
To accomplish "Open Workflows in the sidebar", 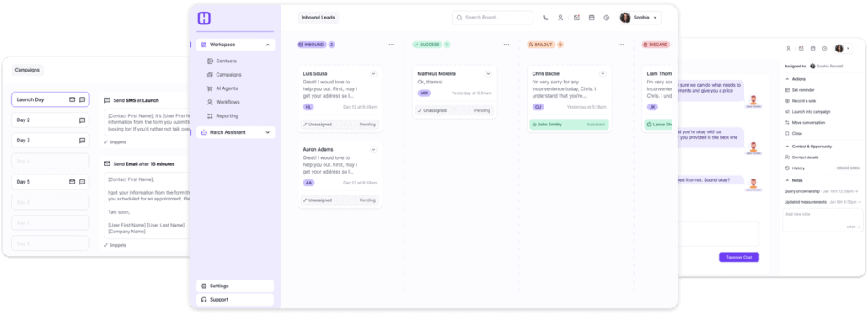I will coord(223,103).
